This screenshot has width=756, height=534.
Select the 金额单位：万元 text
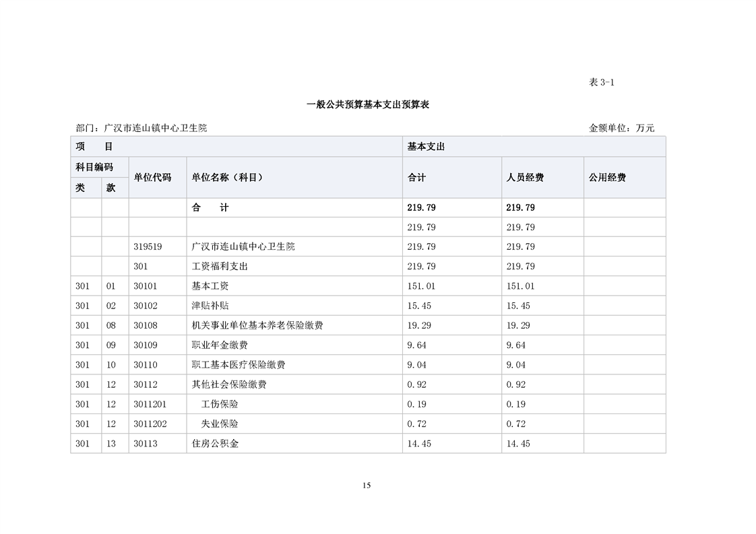621,128
